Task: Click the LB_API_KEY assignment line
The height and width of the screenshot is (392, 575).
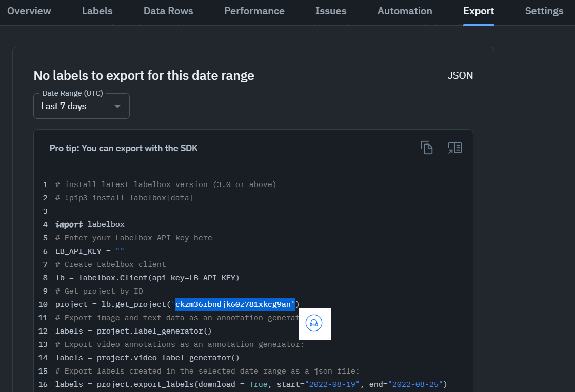Action: [89, 251]
